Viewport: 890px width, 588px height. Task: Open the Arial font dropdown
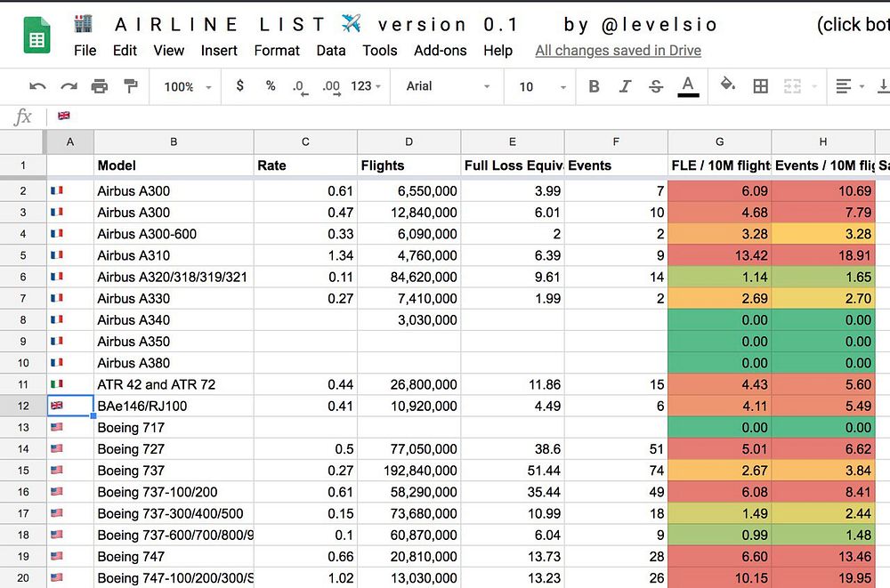click(x=448, y=86)
